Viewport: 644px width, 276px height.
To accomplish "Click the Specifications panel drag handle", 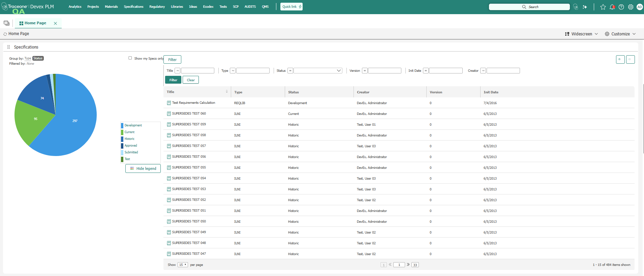I will (x=8, y=47).
